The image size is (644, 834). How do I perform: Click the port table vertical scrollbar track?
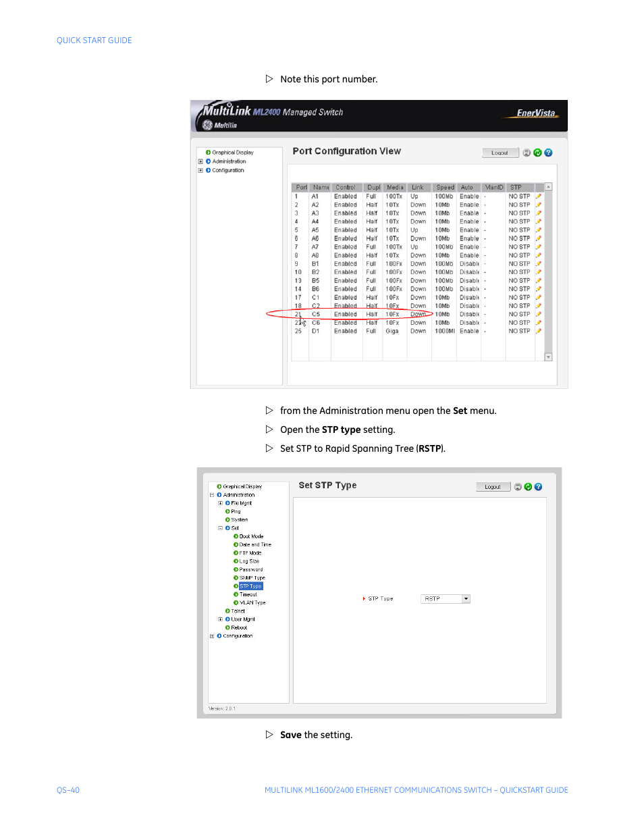(x=548, y=272)
